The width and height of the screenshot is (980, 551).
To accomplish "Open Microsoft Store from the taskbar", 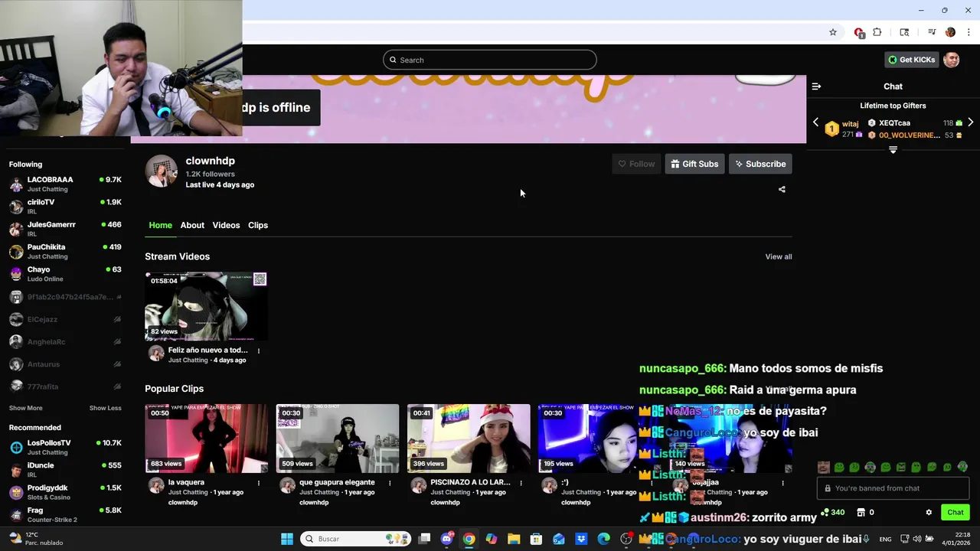I will tap(536, 539).
